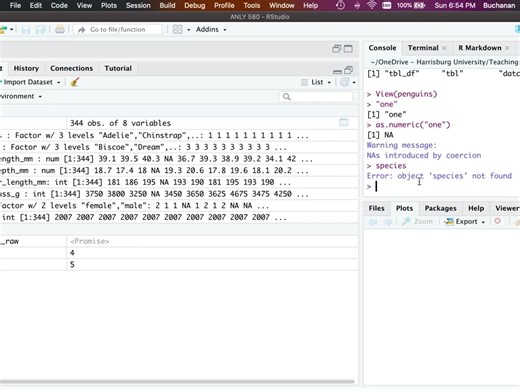
Task: Switch to the Viewer tab
Action: [507, 208]
